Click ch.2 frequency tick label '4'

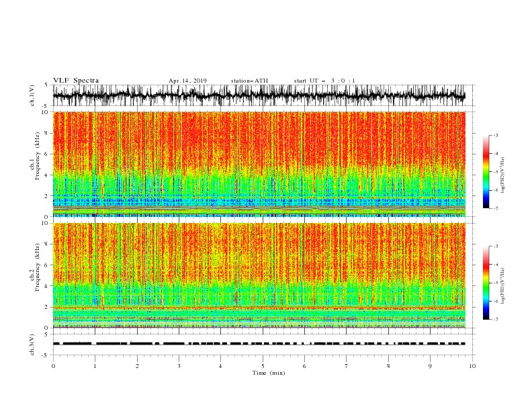coord(46,286)
